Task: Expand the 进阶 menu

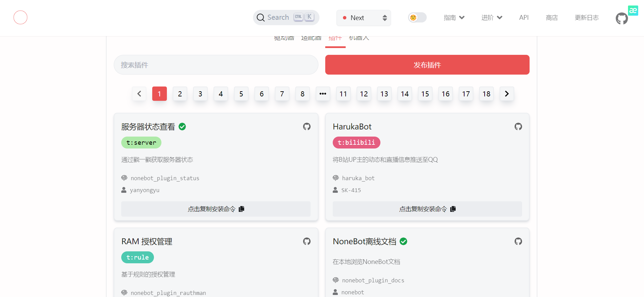Action: click(x=491, y=18)
